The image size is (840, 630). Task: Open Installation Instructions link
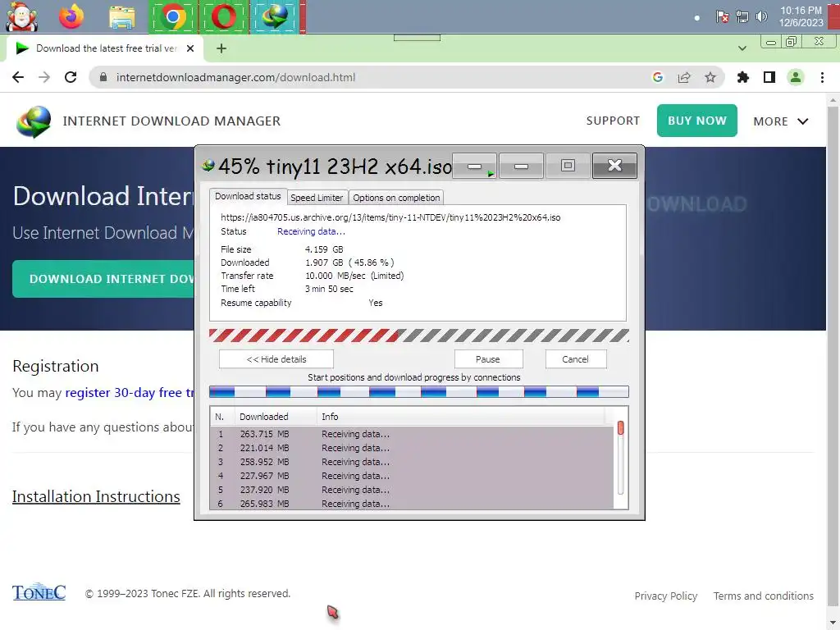pyautogui.click(x=96, y=496)
